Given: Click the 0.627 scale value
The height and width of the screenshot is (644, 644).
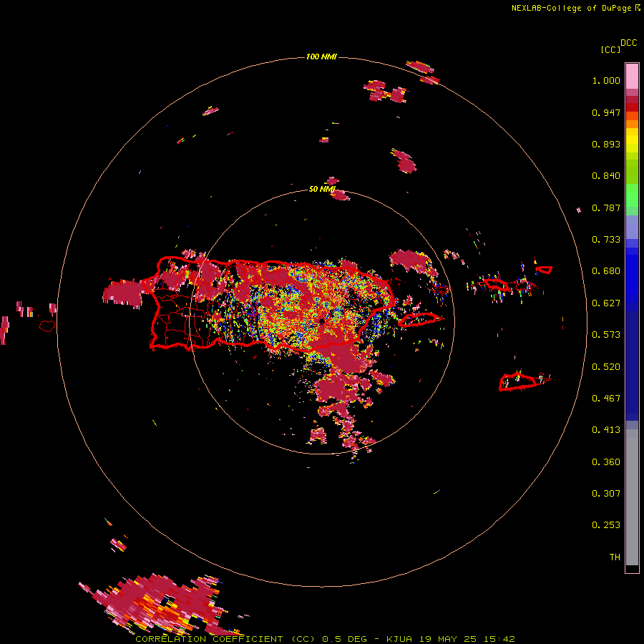Looking at the screenshot, I should [606, 303].
